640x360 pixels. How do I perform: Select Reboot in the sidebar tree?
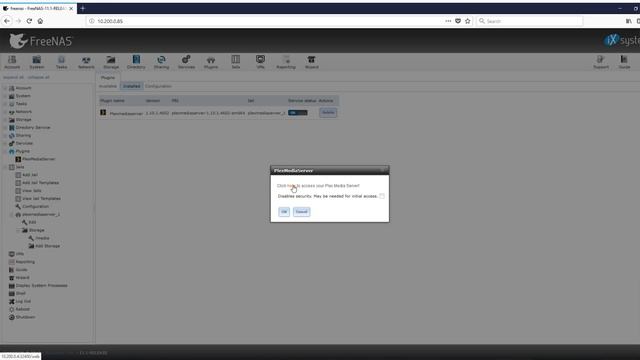[x=22, y=309]
